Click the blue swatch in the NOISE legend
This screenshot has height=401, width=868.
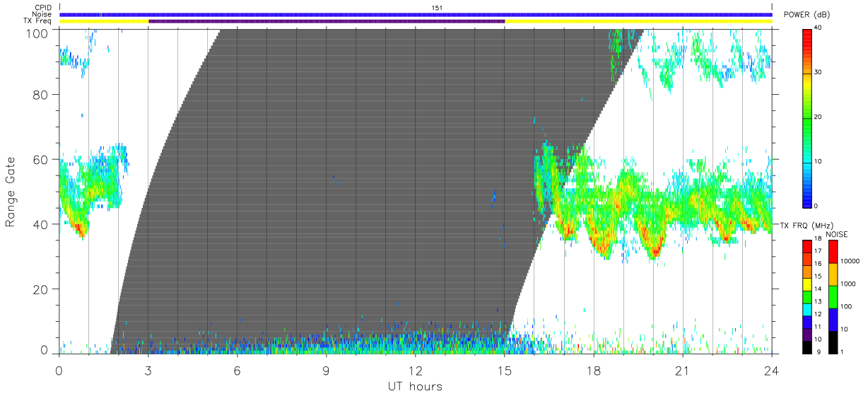coord(833,320)
